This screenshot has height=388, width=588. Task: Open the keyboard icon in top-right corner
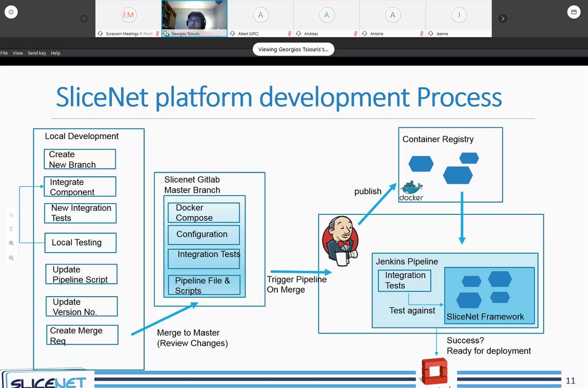click(574, 12)
